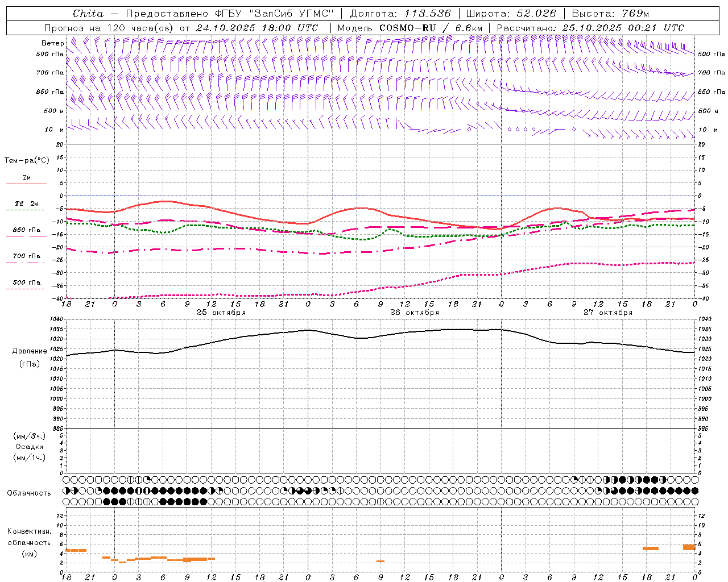Image resolution: width=728 pixels, height=582 pixels.
Task: Click the orange convective bar at 9h on 26 October
Action: [380, 562]
